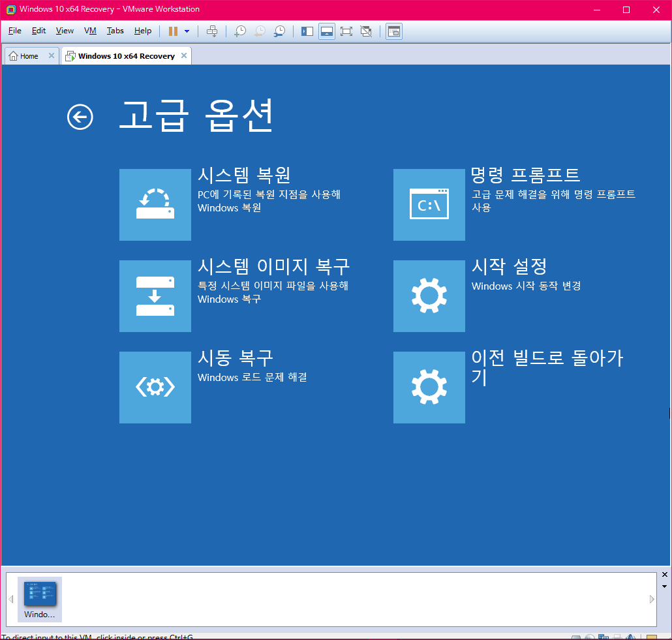Open the Edit menu

click(38, 31)
